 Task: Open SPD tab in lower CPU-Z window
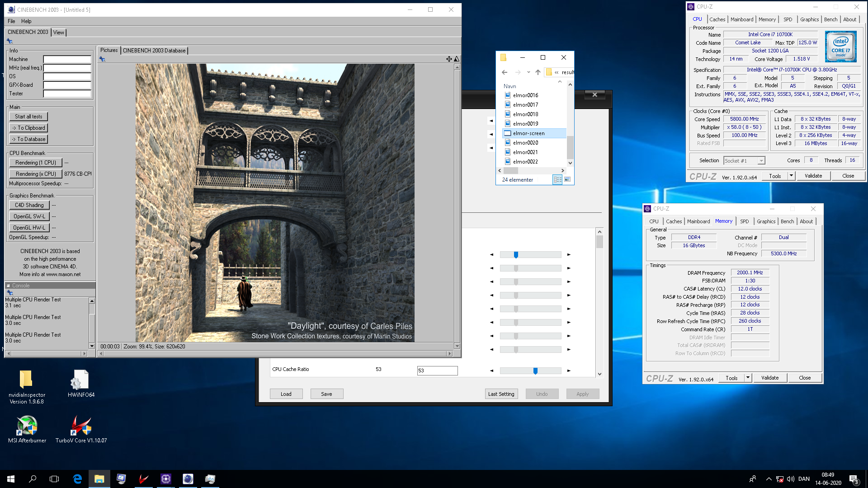[744, 221]
